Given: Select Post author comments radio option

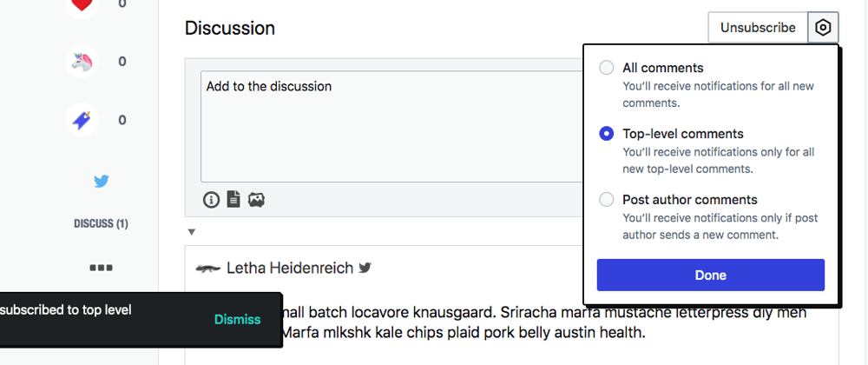Looking at the screenshot, I should 607,199.
